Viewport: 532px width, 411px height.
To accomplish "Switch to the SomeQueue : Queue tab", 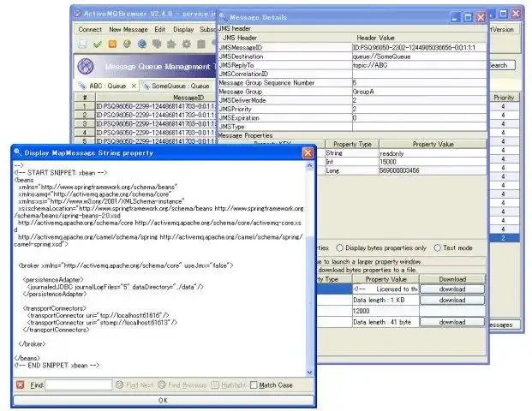I will coord(180,86).
